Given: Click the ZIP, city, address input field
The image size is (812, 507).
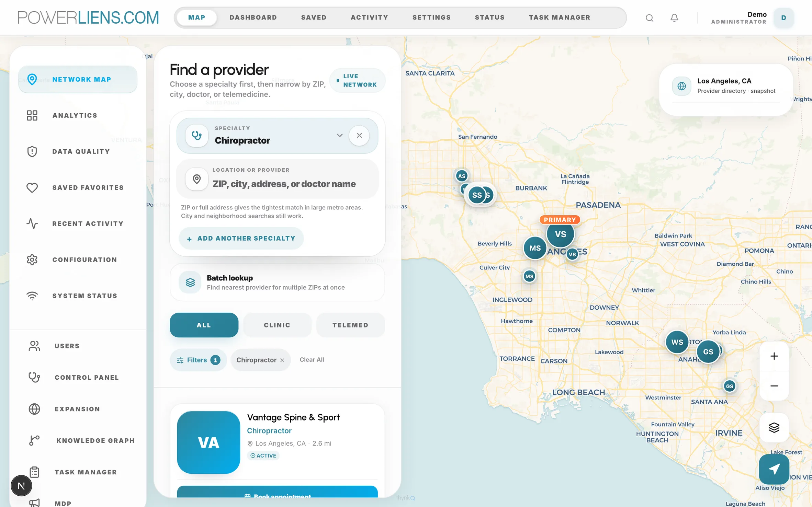Looking at the screenshot, I should [277, 179].
